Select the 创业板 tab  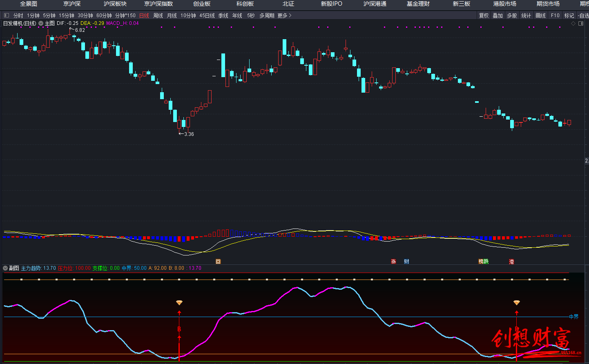coord(202,4)
